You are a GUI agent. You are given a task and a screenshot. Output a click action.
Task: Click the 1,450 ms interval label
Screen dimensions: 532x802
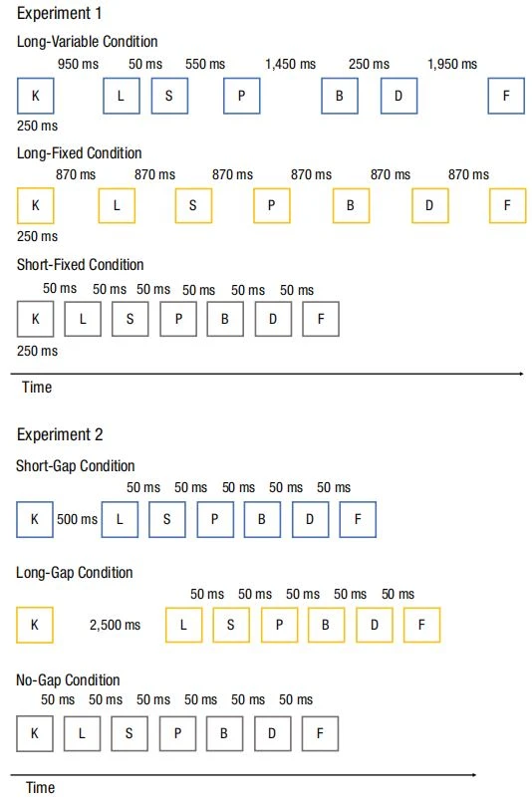pos(290,64)
